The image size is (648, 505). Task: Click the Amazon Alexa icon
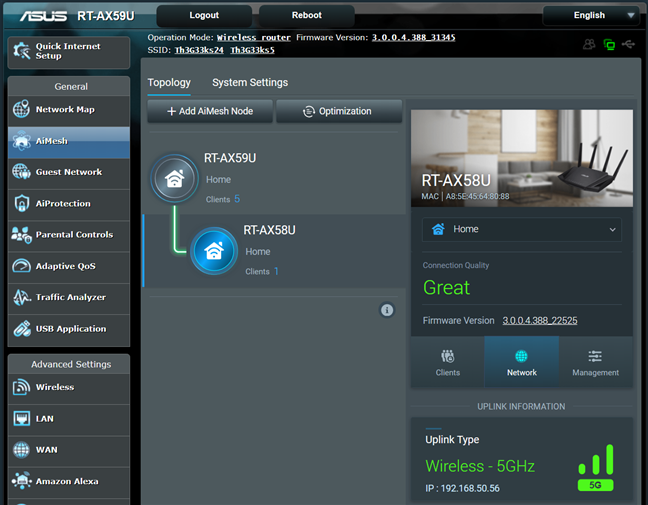tap(21, 481)
